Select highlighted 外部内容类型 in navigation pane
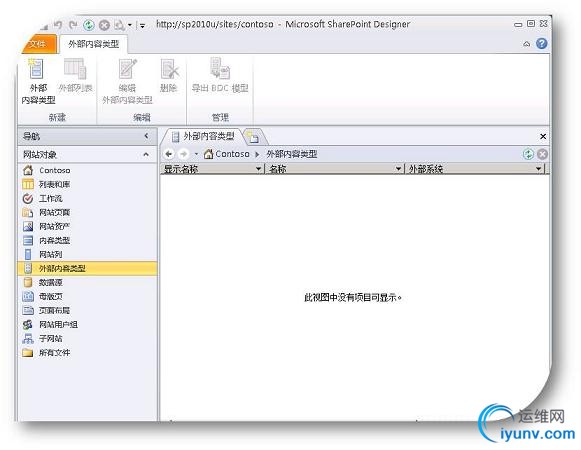Viewport: 581px width, 450px height. click(x=87, y=268)
